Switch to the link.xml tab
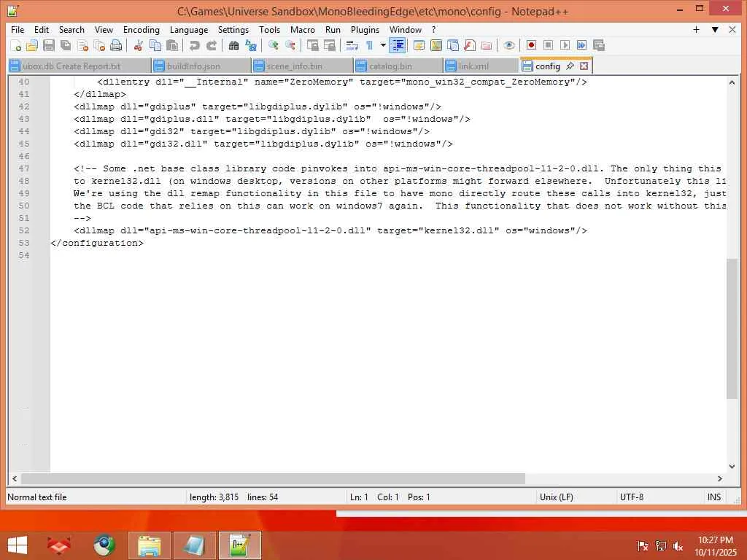 (x=481, y=66)
